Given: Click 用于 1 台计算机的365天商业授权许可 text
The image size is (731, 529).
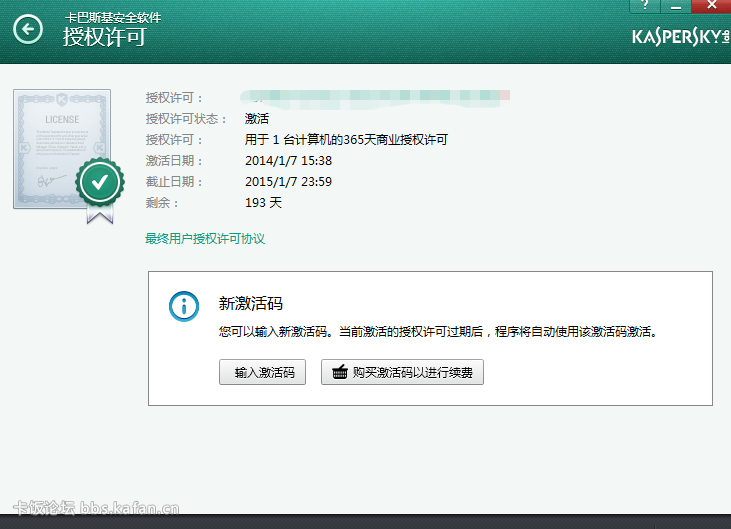Looking at the screenshot, I should tap(346, 139).
